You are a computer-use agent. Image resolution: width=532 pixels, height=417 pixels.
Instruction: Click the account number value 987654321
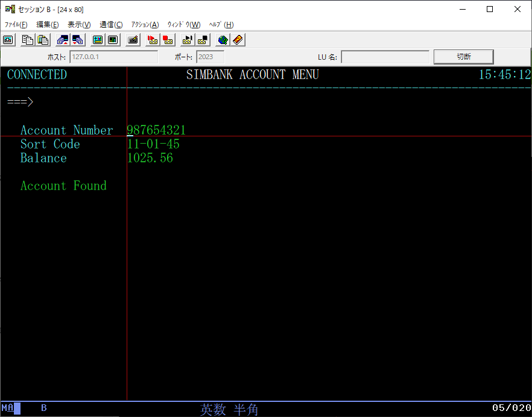tap(156, 130)
